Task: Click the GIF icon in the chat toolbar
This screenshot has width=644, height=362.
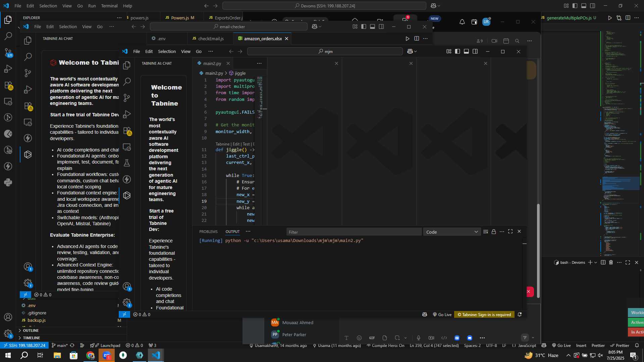Action: coord(372,338)
